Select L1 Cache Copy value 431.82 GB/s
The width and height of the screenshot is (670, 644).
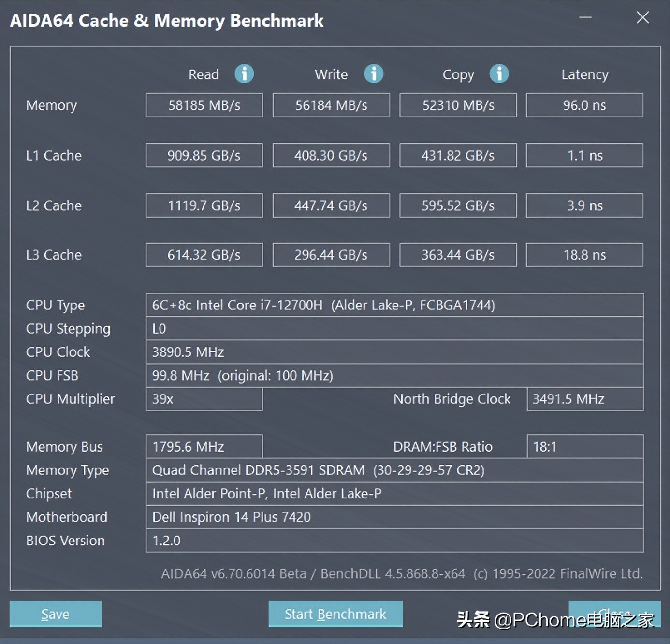[458, 155]
